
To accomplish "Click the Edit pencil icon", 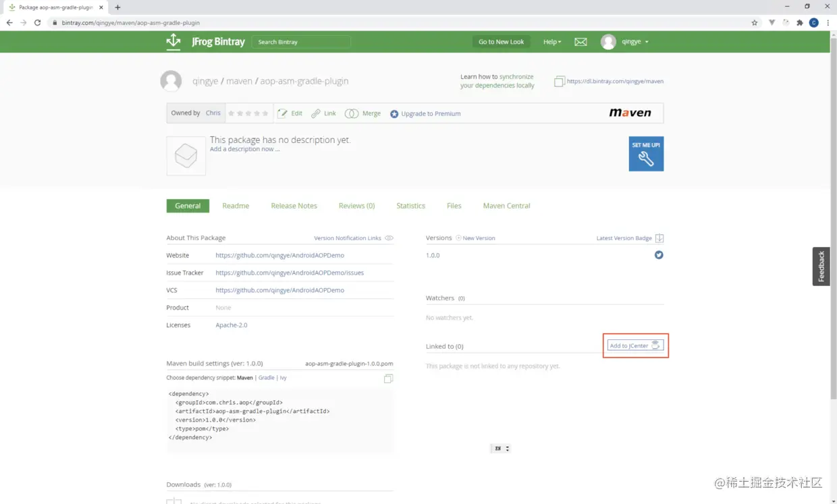I will (282, 113).
